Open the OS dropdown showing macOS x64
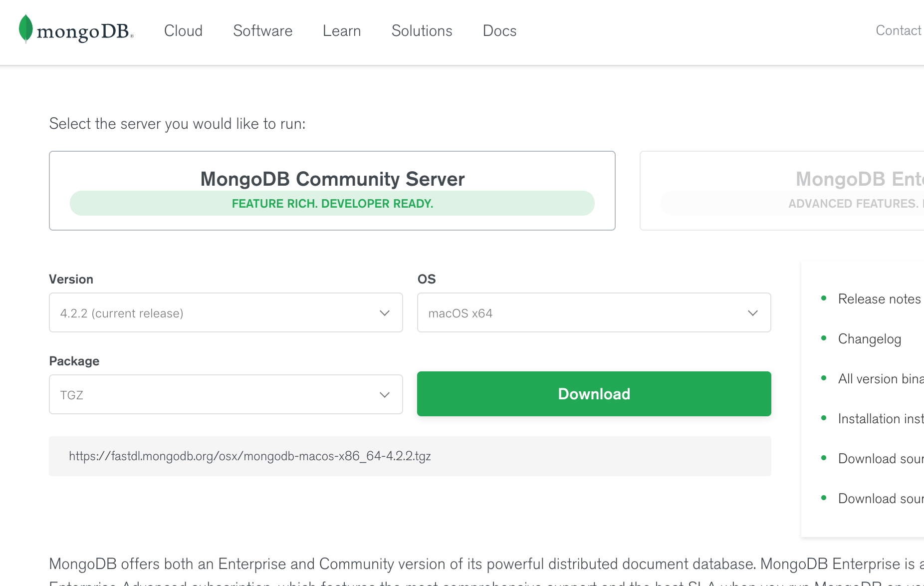The height and width of the screenshot is (586, 924). (x=594, y=312)
